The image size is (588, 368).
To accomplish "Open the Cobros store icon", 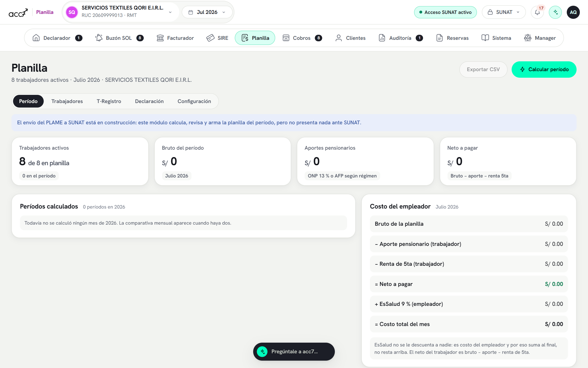I will (286, 38).
